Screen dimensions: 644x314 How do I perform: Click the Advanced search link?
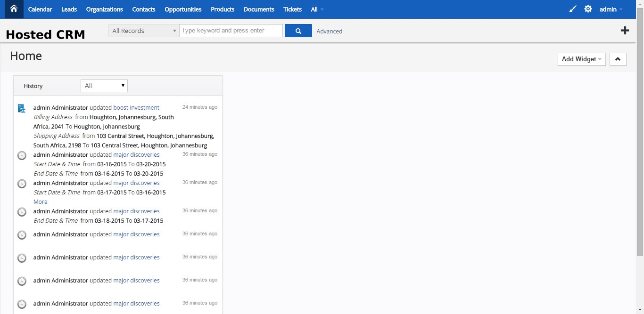[x=329, y=31]
